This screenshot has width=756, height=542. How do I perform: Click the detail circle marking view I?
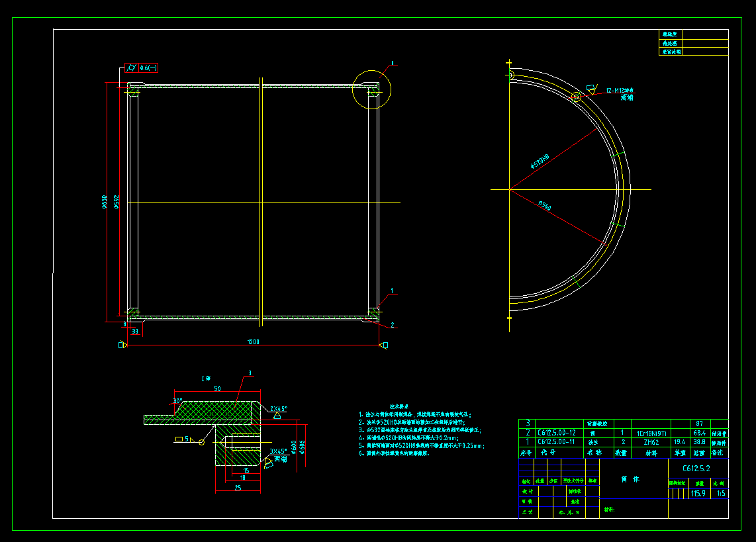pyautogui.click(x=371, y=88)
